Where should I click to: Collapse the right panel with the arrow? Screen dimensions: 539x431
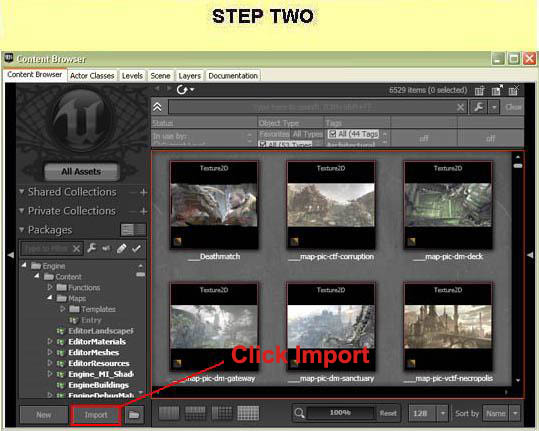point(530,255)
